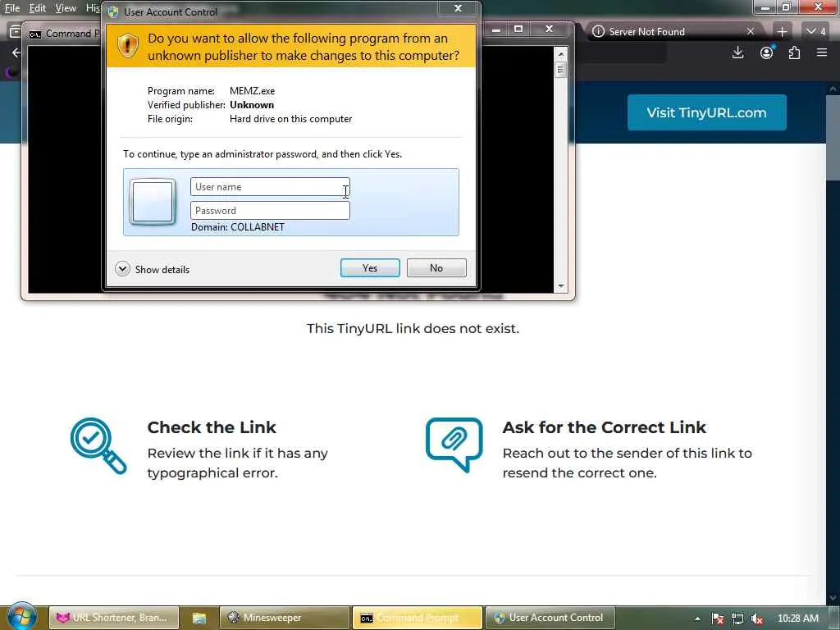Maximize the browser window
The image size is (840, 630).
tap(787, 7)
